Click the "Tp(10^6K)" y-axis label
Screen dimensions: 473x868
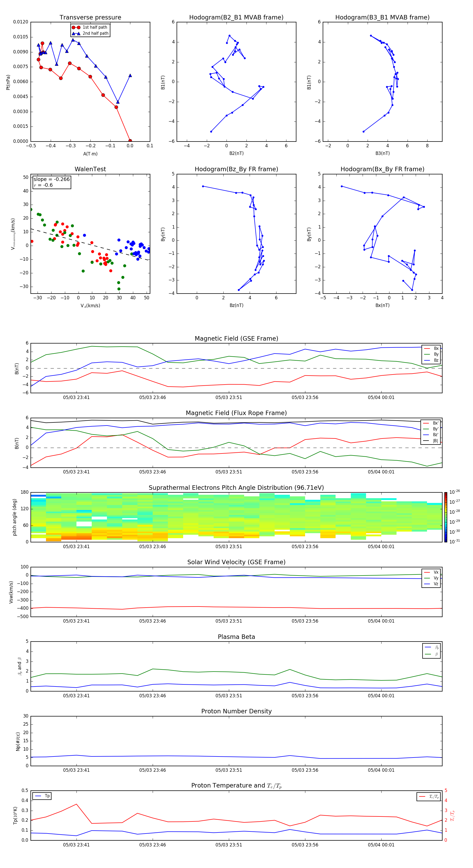click(x=15, y=815)
